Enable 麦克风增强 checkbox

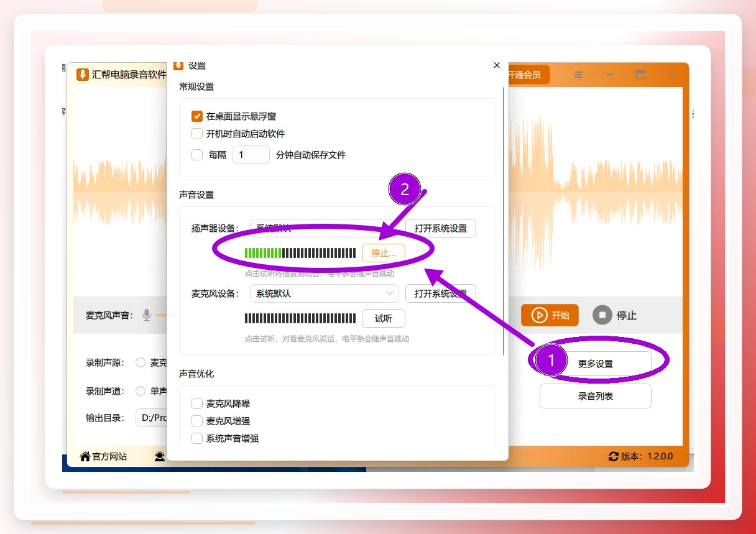point(197,421)
